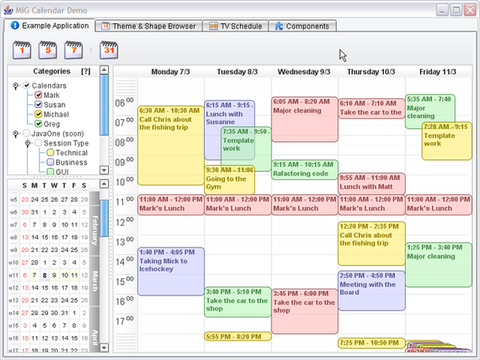Collapse the JavaOne (soon) tree node

(15, 134)
